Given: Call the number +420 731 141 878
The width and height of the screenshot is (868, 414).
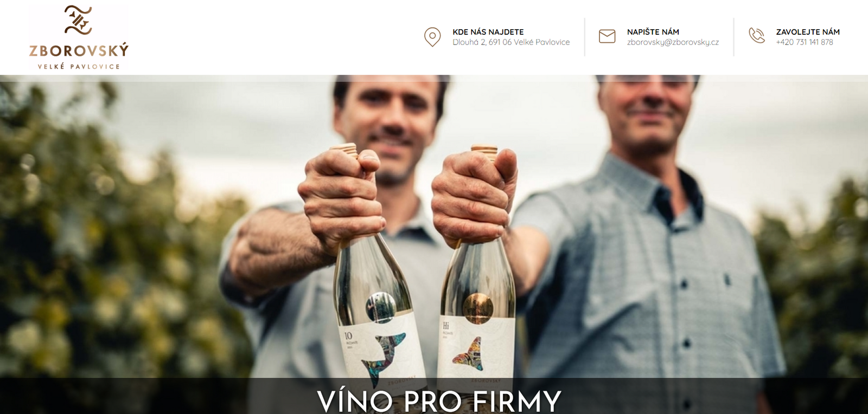Looking at the screenshot, I should coord(804,42).
